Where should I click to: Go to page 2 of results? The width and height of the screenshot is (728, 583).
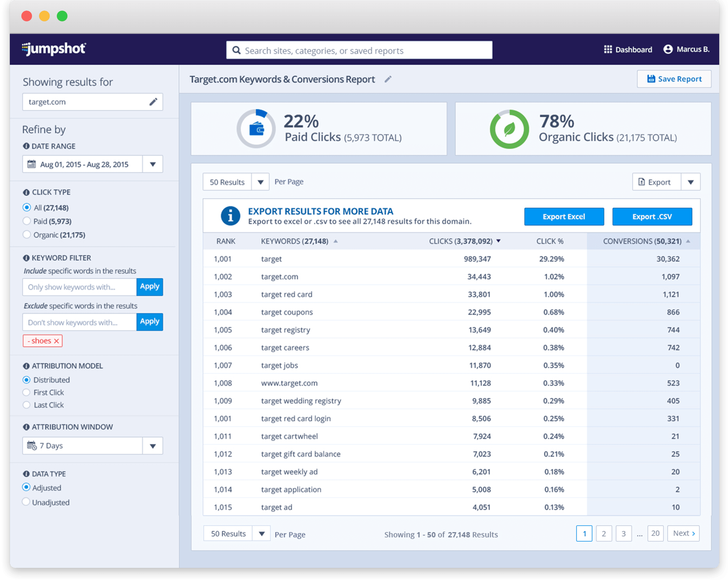coord(603,534)
